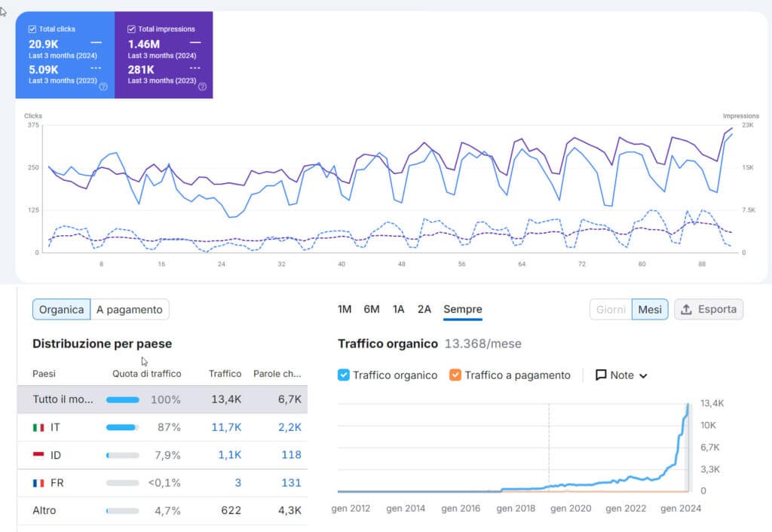Select the Organica tab
The width and height of the screenshot is (772, 532).
(61, 310)
